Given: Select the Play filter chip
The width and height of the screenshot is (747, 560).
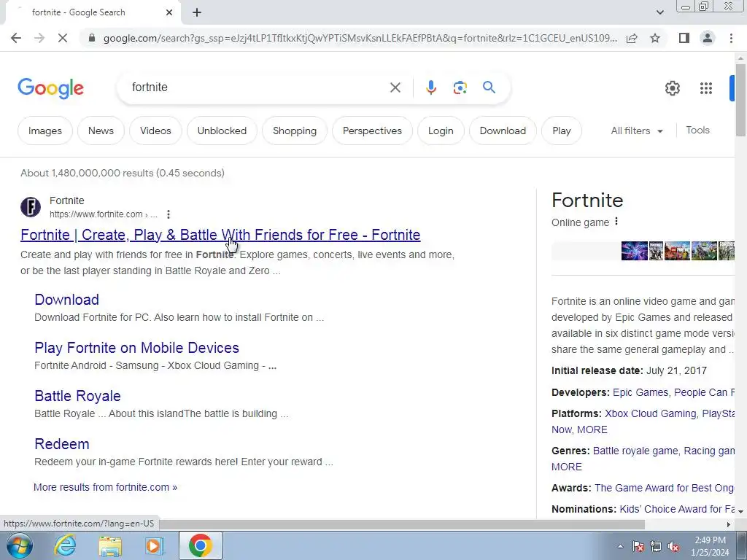Looking at the screenshot, I should pos(561,131).
